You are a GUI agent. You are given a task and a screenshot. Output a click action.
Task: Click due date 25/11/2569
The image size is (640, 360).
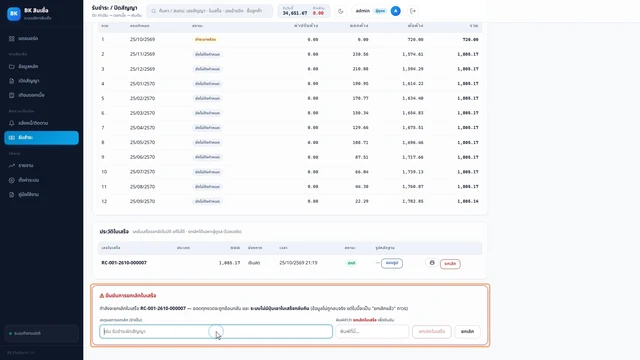(x=142, y=54)
